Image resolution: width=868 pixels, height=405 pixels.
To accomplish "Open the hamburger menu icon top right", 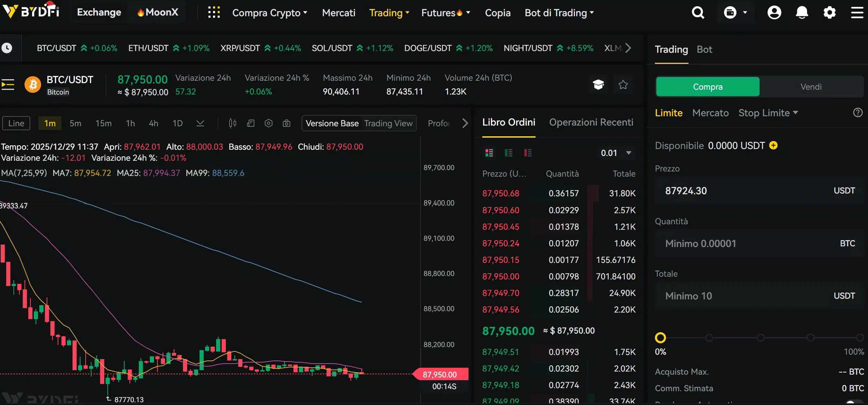I will 858,12.
